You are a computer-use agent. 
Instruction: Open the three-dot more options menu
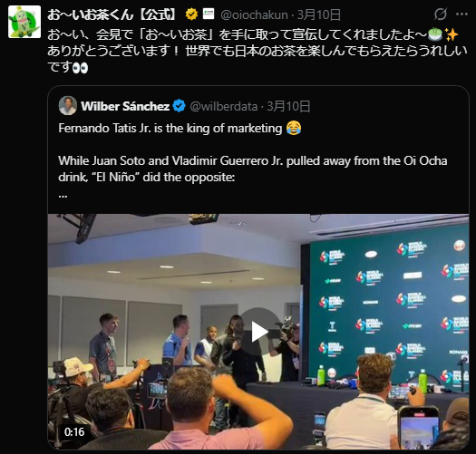pos(461,14)
